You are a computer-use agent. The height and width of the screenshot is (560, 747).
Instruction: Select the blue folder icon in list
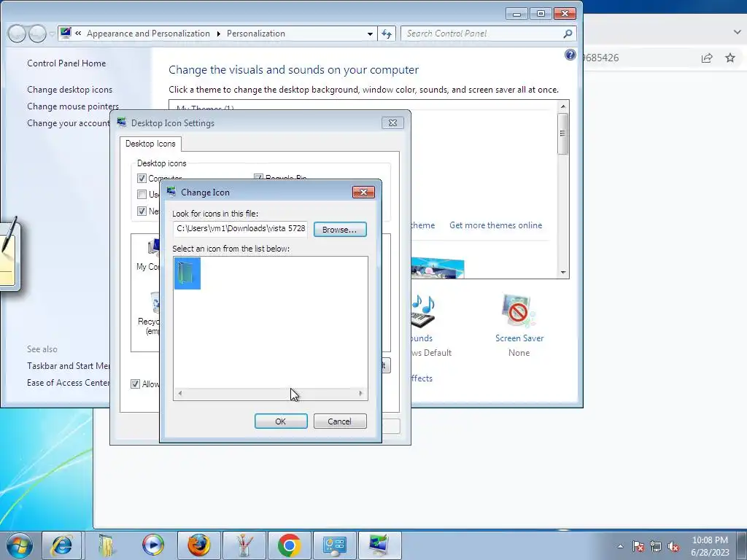[187, 273]
